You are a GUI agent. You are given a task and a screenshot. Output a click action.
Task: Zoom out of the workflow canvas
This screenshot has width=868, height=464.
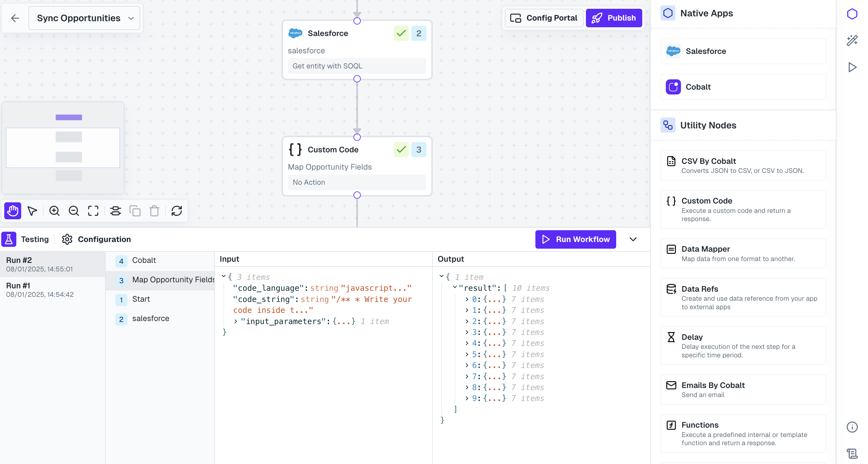pyautogui.click(x=74, y=211)
